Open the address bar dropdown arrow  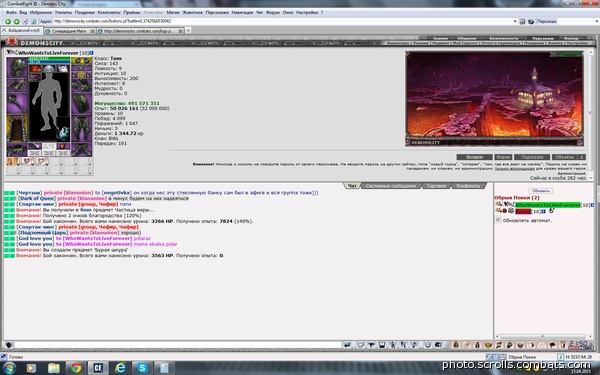coord(515,21)
